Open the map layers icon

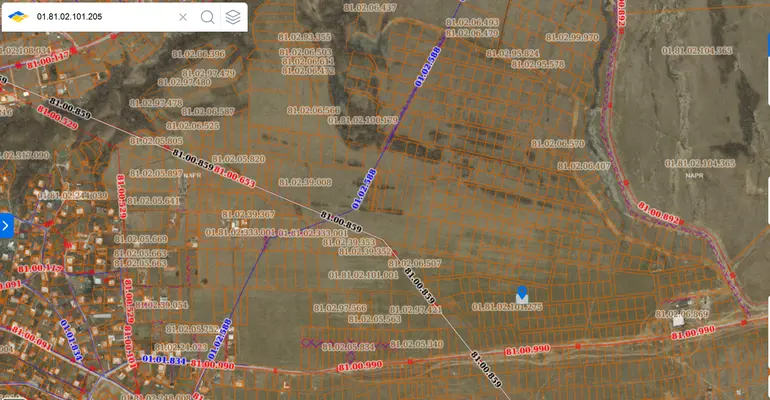click(233, 17)
